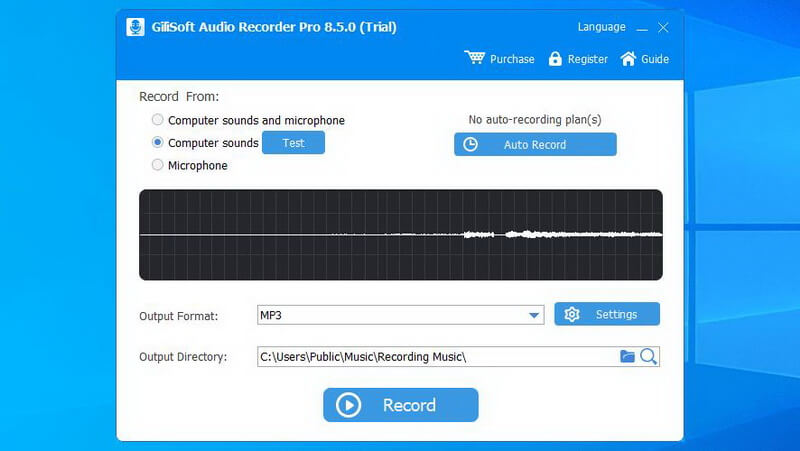This screenshot has height=451, width=800.
Task: Click the Register padlock icon
Action: tap(555, 59)
